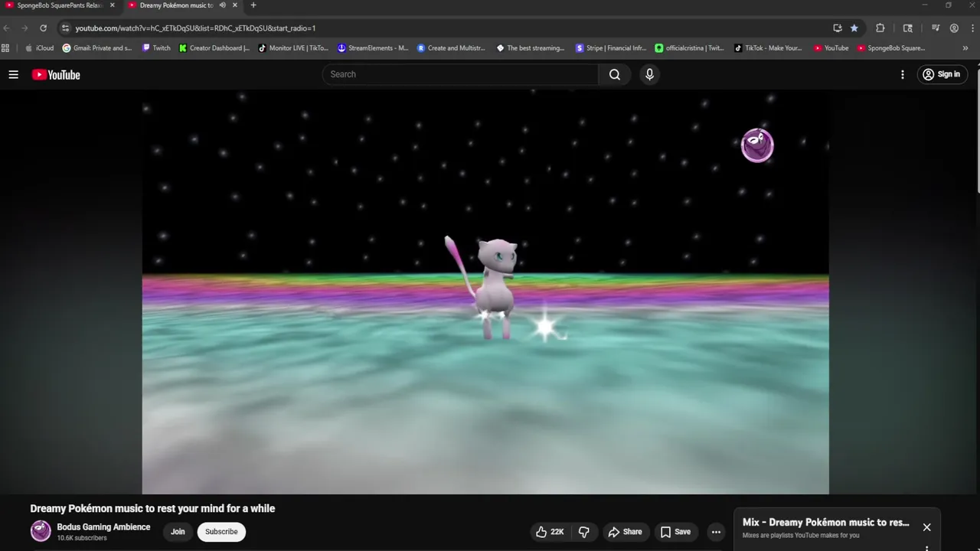Screen dimensions: 980x551
Task: Switch to SpongeBob SquarePants tab
Action: (60, 5)
